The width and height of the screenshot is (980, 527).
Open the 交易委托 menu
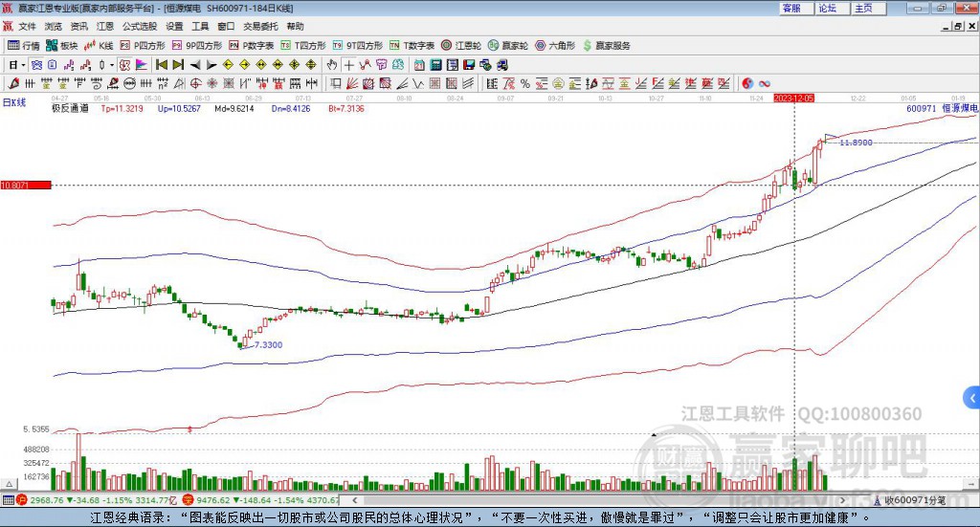tap(260, 26)
